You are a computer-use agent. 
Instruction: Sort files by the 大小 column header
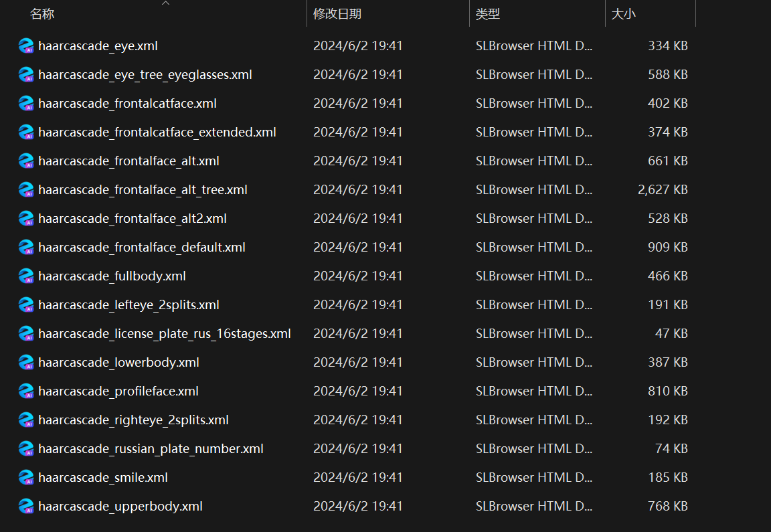tap(623, 14)
